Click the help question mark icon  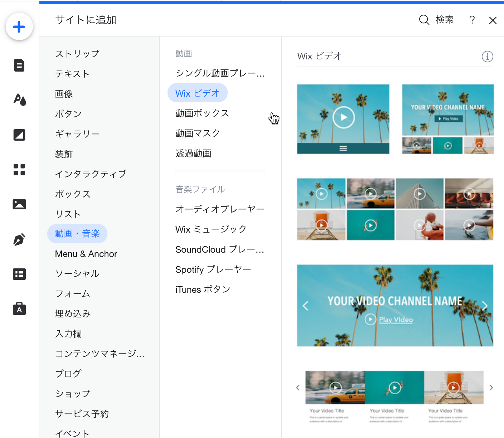pos(472,20)
